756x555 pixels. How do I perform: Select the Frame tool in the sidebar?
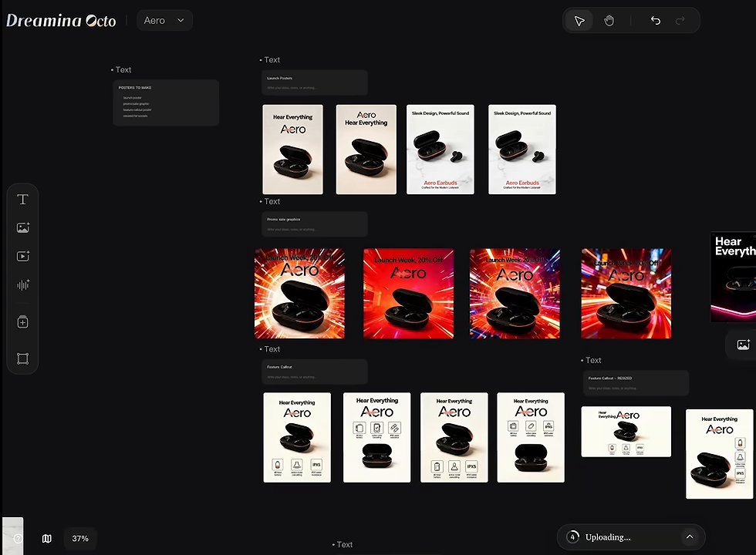pyautogui.click(x=22, y=358)
